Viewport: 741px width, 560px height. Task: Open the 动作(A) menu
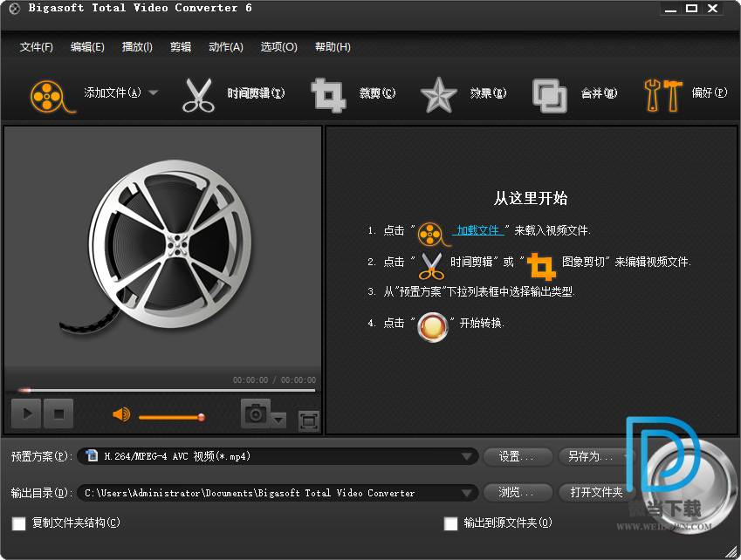click(x=226, y=47)
